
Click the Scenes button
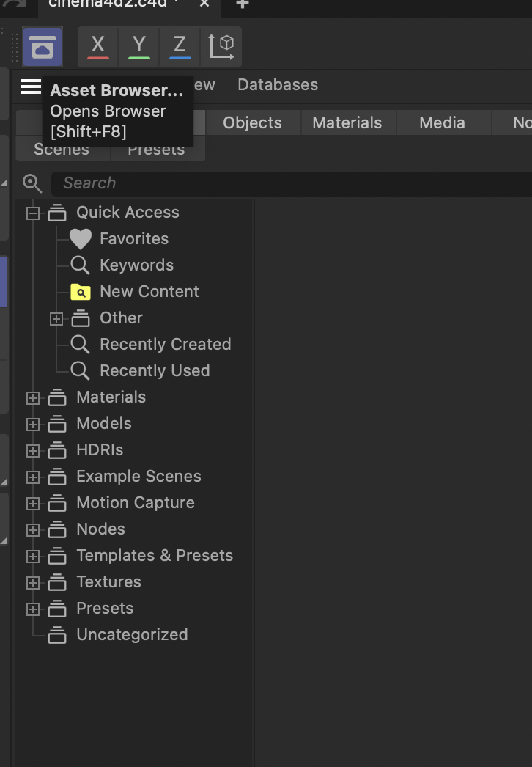(62, 149)
